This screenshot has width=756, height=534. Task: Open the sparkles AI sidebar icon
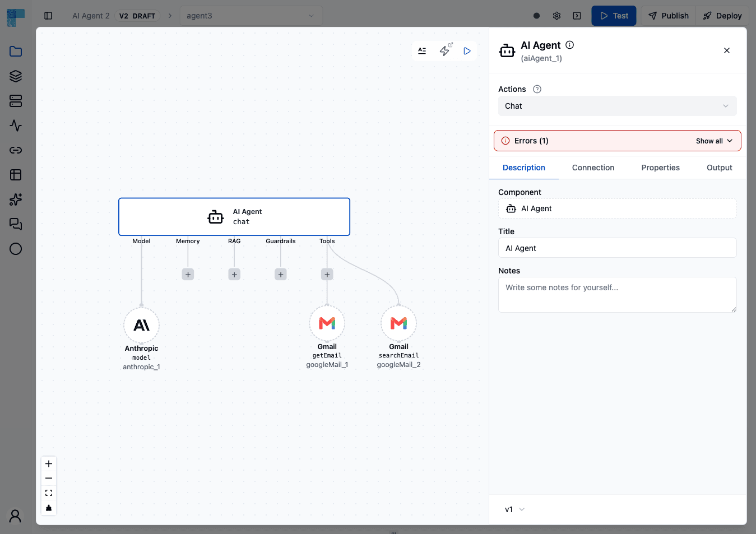[16, 199]
